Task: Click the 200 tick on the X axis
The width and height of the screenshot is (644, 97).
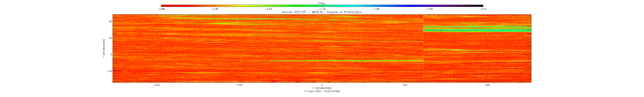Action: (x=487, y=85)
